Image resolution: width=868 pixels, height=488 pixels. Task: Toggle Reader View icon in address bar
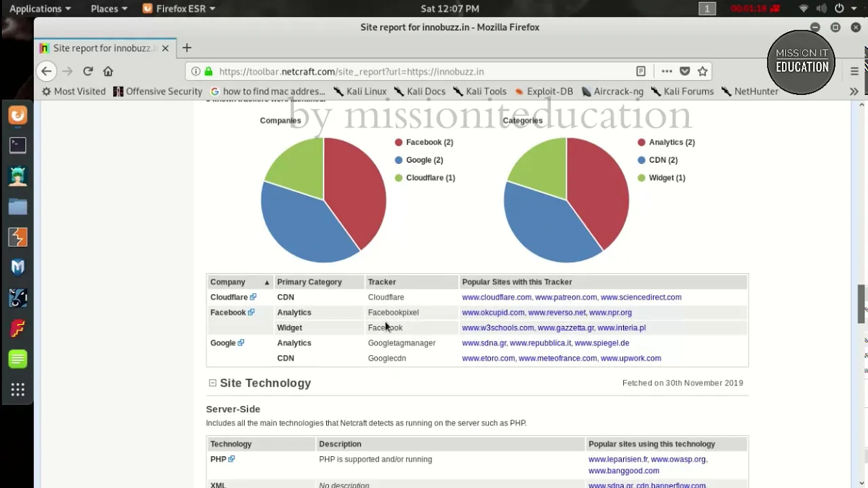coord(641,71)
